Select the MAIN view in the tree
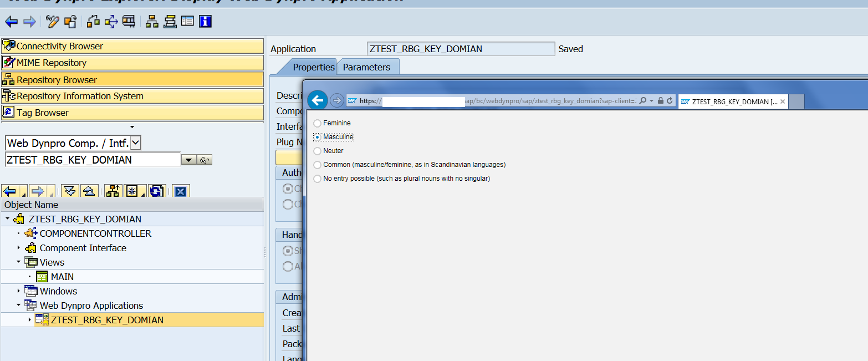The image size is (868, 361). (62, 277)
